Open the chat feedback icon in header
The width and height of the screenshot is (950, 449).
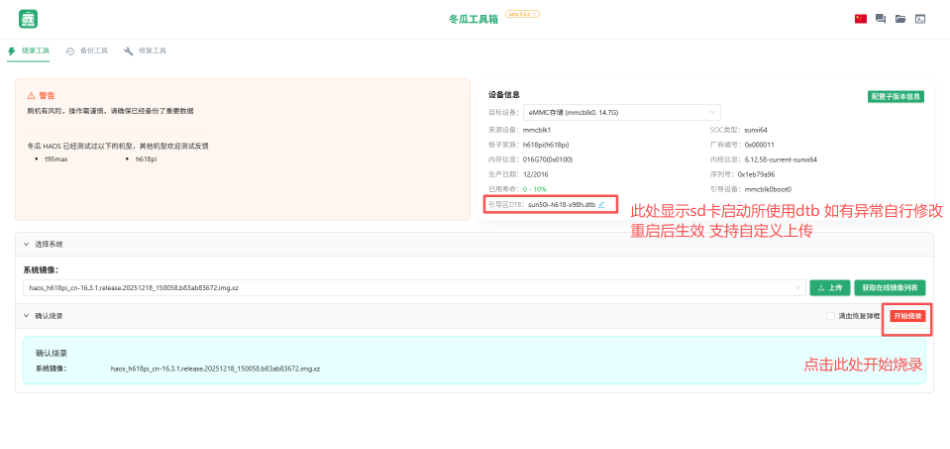pos(880,19)
